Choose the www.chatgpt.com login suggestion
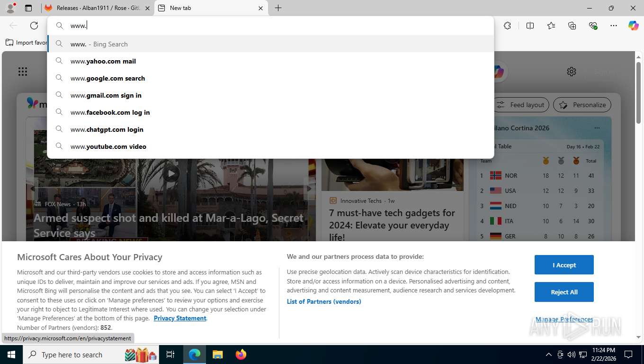Viewport: 644px width, 364px height. [x=270, y=129]
